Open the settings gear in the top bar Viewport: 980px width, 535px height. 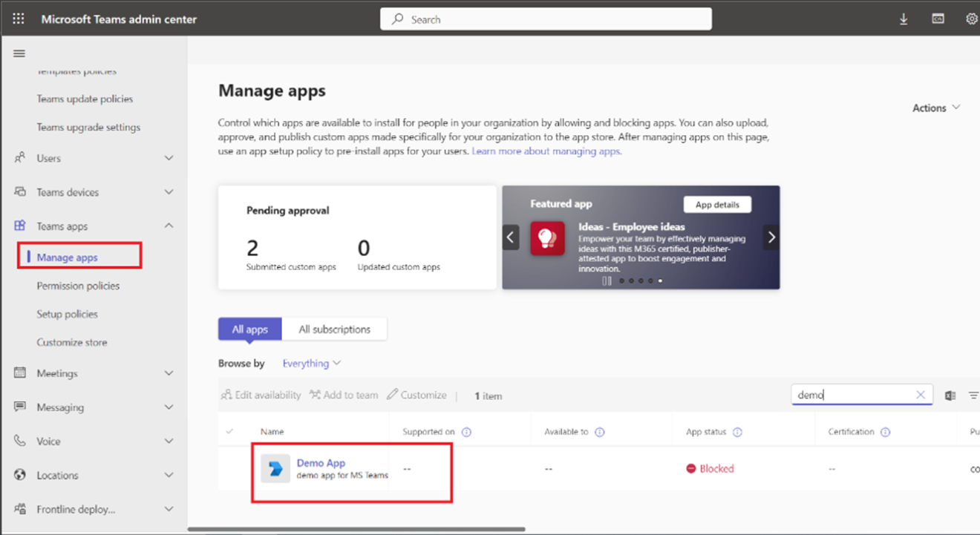pyautogui.click(x=972, y=19)
